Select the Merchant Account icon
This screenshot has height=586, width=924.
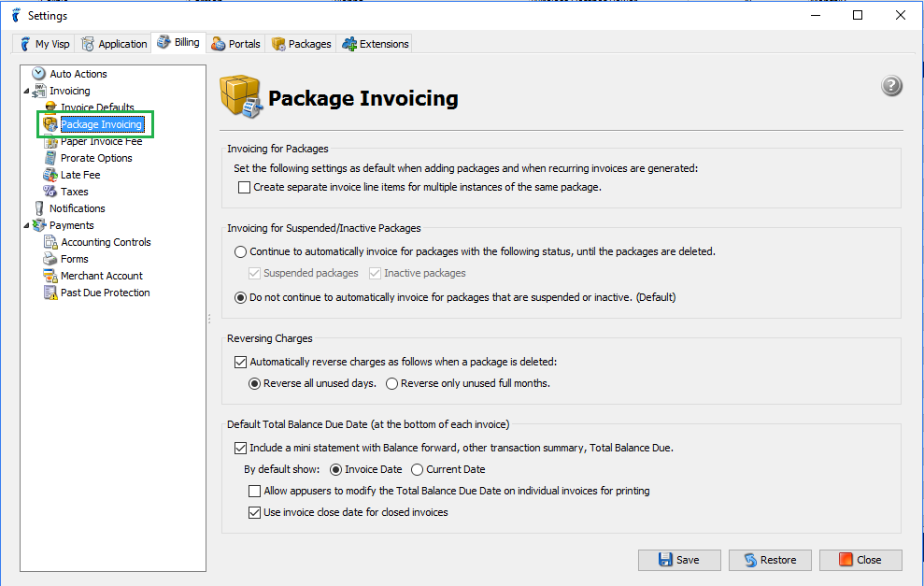(x=50, y=276)
